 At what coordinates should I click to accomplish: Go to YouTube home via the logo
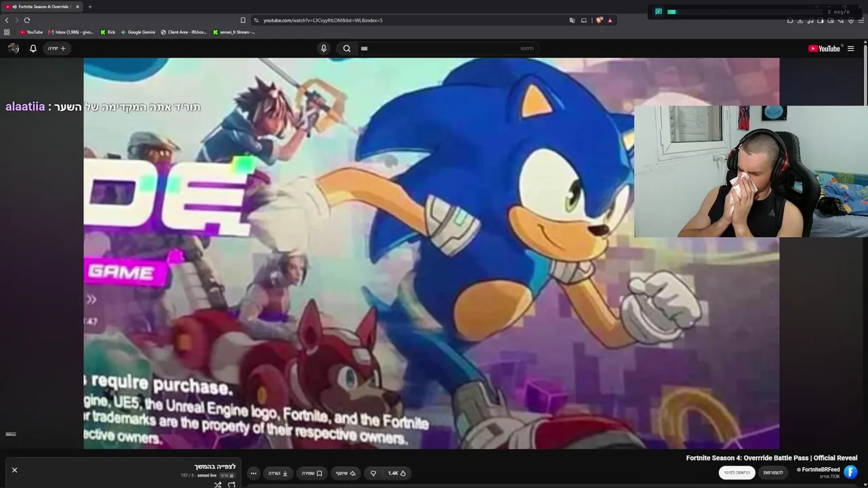click(824, 48)
